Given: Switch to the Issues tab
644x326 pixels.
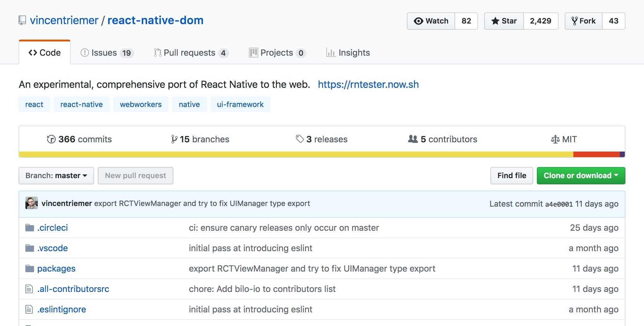Looking at the screenshot, I should pyautogui.click(x=107, y=53).
